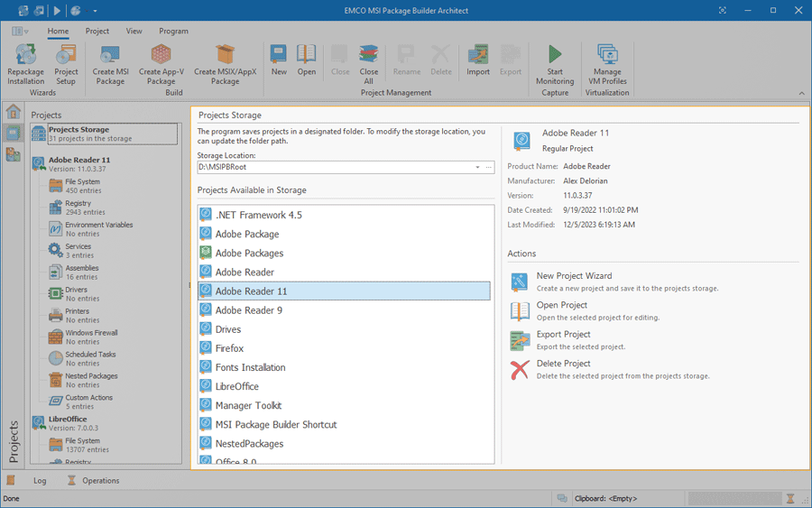
Task: Click the Open Project action icon
Action: click(520, 311)
